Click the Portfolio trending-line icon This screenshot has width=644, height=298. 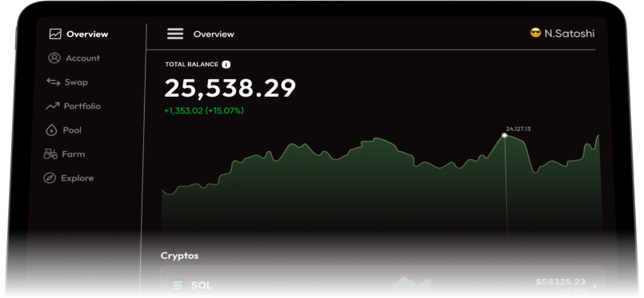click(x=52, y=106)
